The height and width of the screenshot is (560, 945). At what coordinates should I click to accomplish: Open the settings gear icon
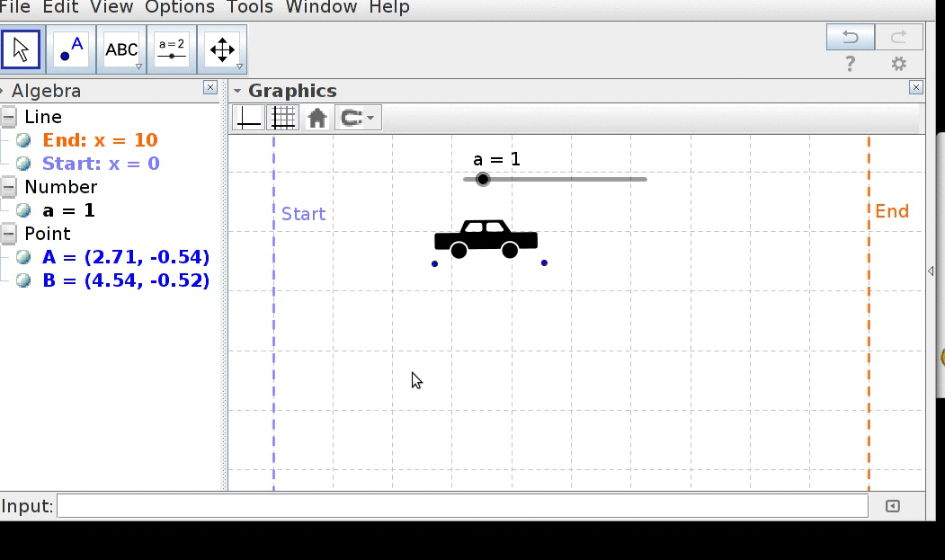(x=898, y=64)
